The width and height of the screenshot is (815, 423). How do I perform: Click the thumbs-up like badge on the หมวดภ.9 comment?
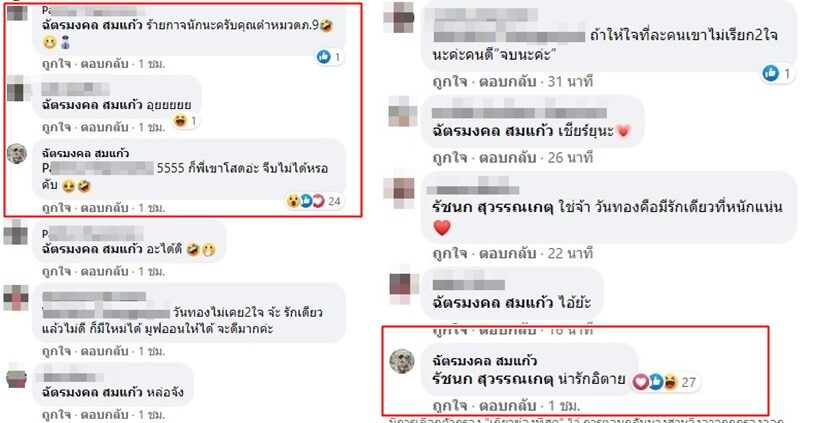[323, 57]
